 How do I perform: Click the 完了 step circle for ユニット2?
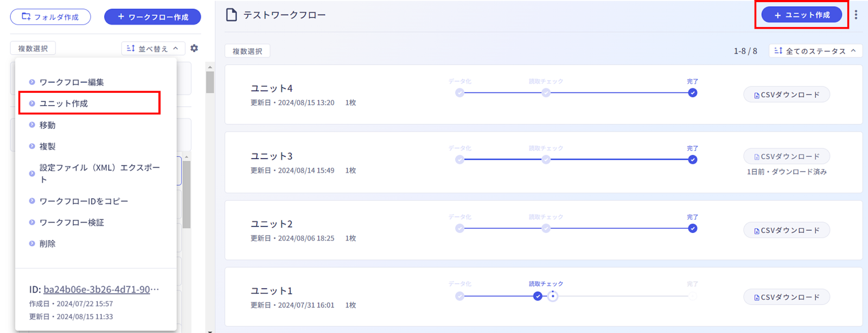click(x=693, y=228)
